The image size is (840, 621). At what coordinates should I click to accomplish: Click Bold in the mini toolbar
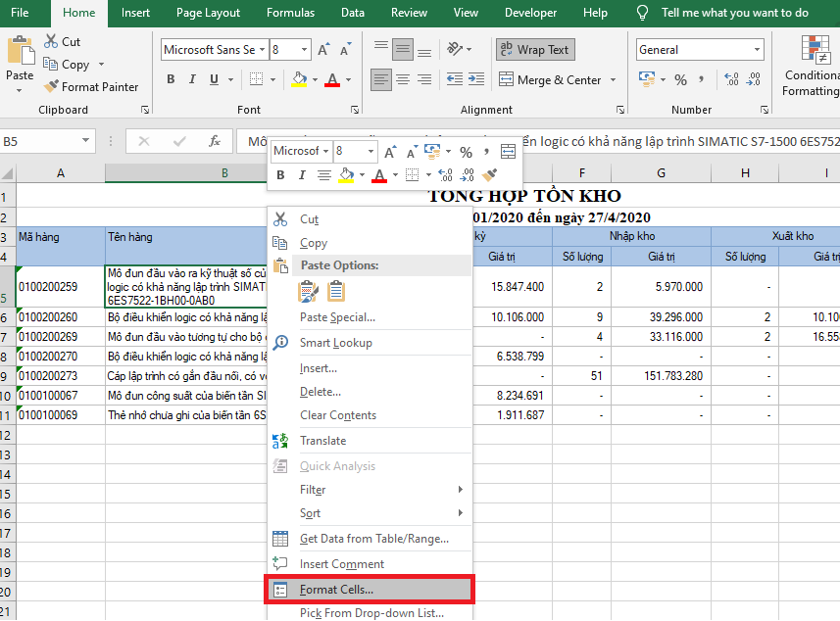point(279,175)
